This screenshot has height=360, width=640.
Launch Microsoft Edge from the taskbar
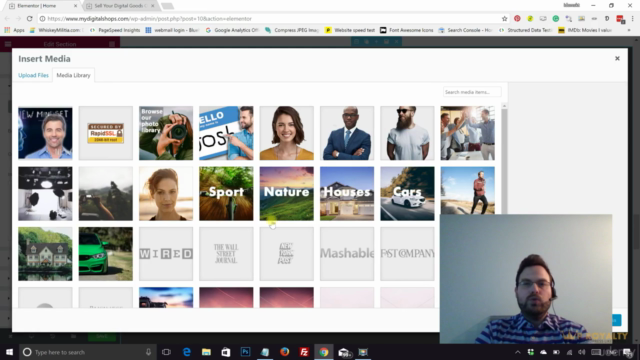coord(187,352)
